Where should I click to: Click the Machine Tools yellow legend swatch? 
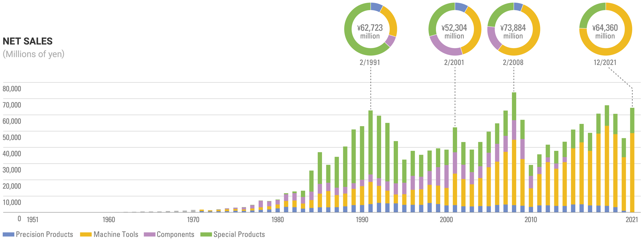tap(86, 234)
